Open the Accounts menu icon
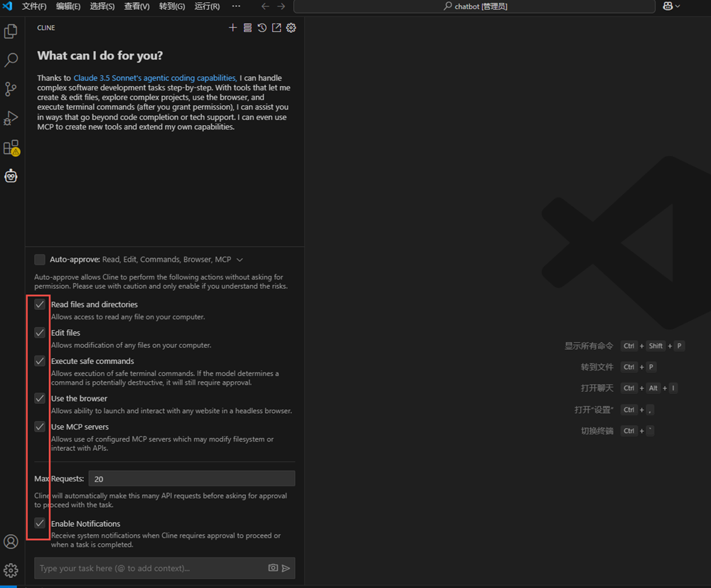Viewport: 711px width, 588px height. (11, 541)
